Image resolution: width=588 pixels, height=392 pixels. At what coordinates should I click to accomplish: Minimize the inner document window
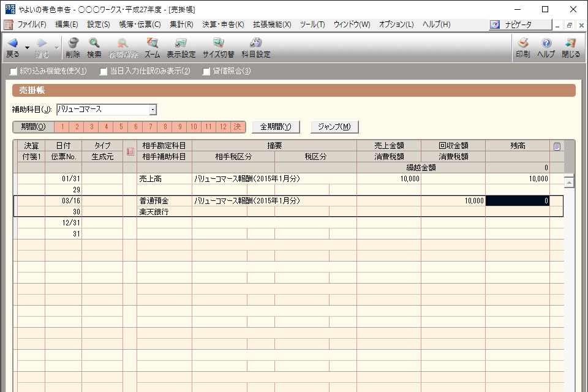[557, 25]
